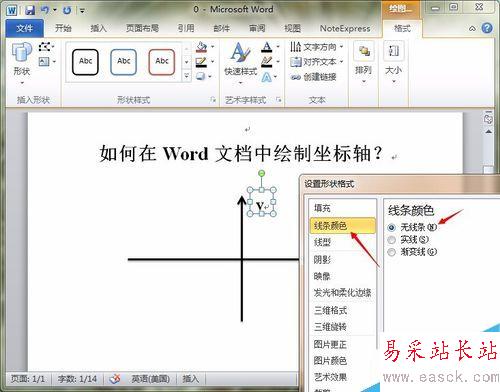The image size is (500, 392).
Task: Move down one row in the shape styles gallery
Action: point(186,62)
